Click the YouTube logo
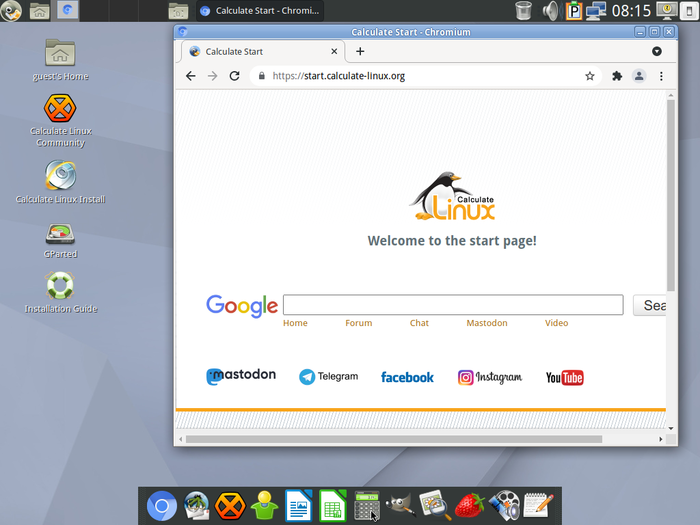This screenshot has width=700, height=525. 564,378
